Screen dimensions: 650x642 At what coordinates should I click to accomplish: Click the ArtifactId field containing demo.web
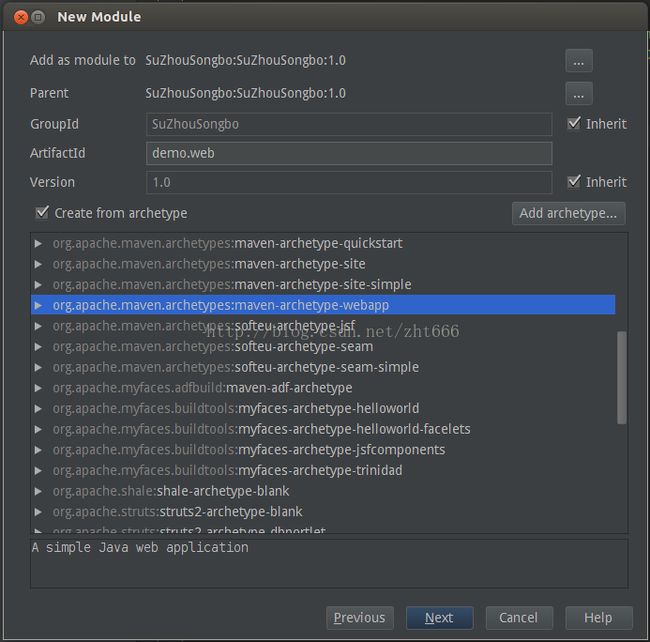pos(349,153)
